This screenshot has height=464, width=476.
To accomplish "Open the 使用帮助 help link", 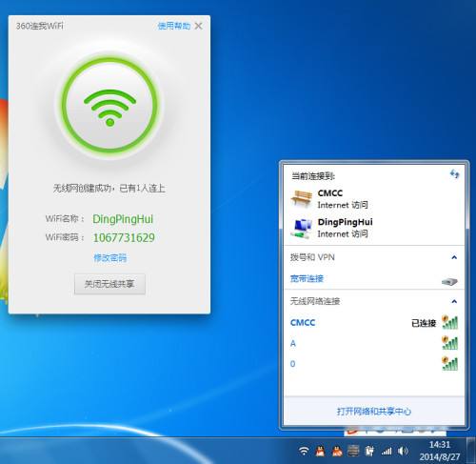I will (174, 26).
